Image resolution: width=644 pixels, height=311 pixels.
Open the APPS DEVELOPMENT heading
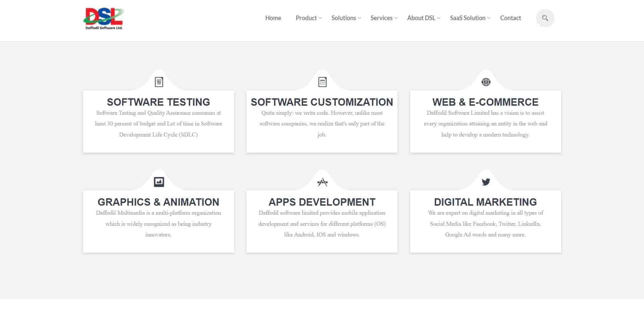322,202
